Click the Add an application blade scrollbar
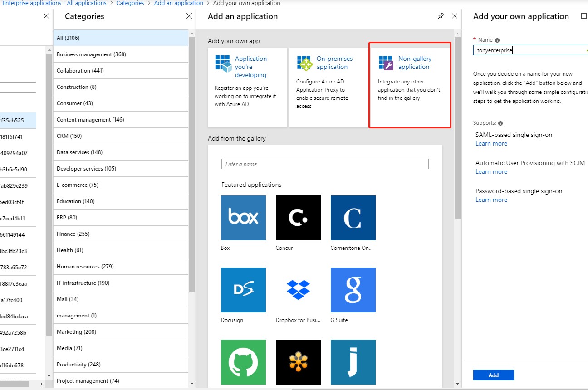This screenshot has height=390, width=588. 457,127
